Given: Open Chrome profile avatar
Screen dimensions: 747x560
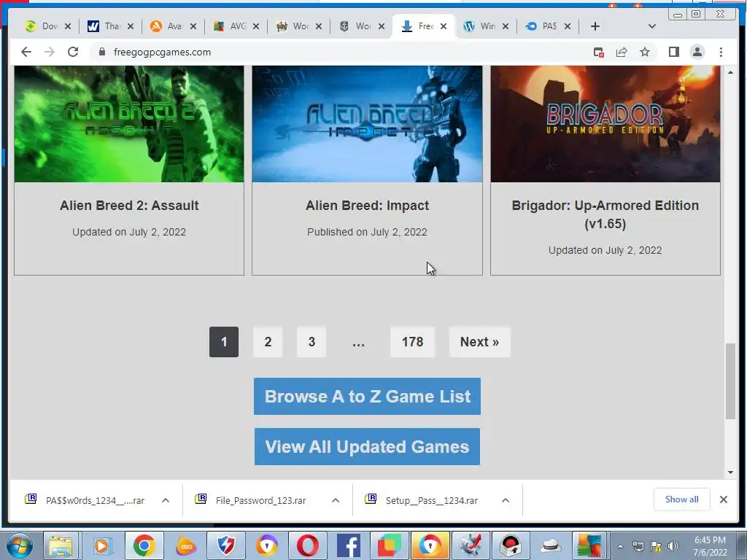Looking at the screenshot, I should 697,52.
